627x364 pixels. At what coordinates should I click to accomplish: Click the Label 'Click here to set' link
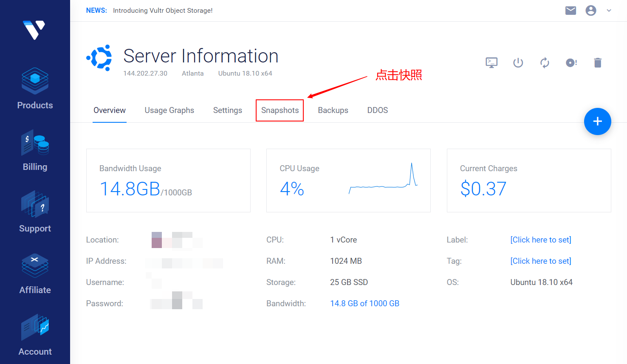[x=540, y=240]
